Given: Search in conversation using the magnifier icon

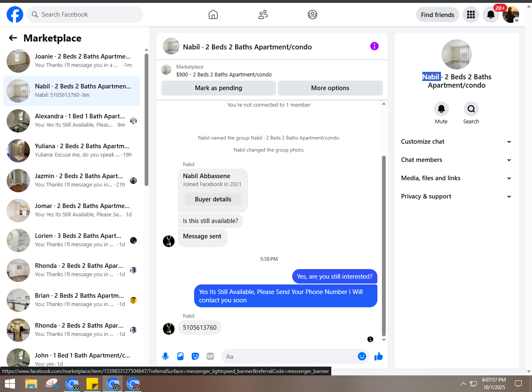Looking at the screenshot, I should click(471, 109).
